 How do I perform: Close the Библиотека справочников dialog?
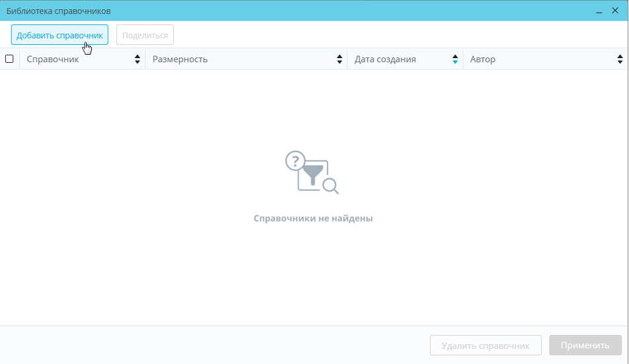(x=615, y=11)
